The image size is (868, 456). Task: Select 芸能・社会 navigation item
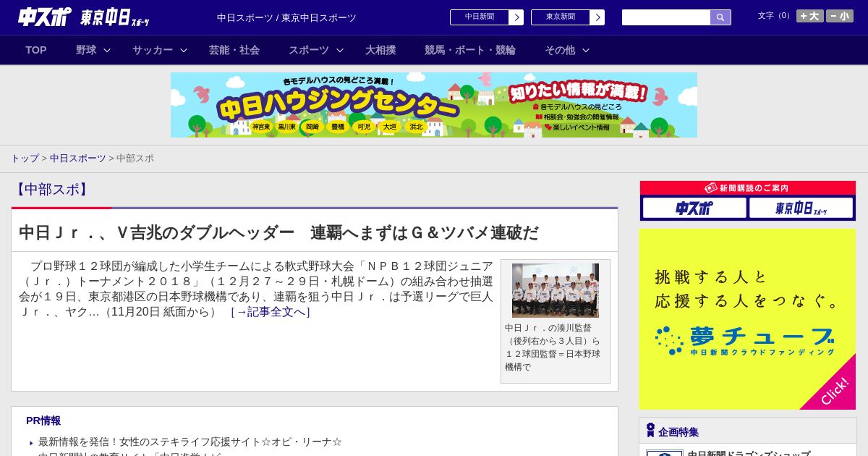tap(234, 50)
